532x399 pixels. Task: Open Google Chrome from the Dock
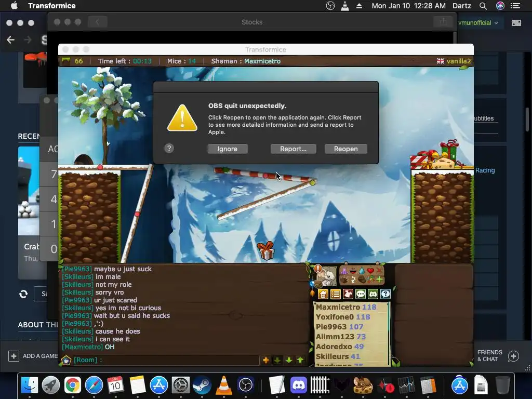[72, 385]
